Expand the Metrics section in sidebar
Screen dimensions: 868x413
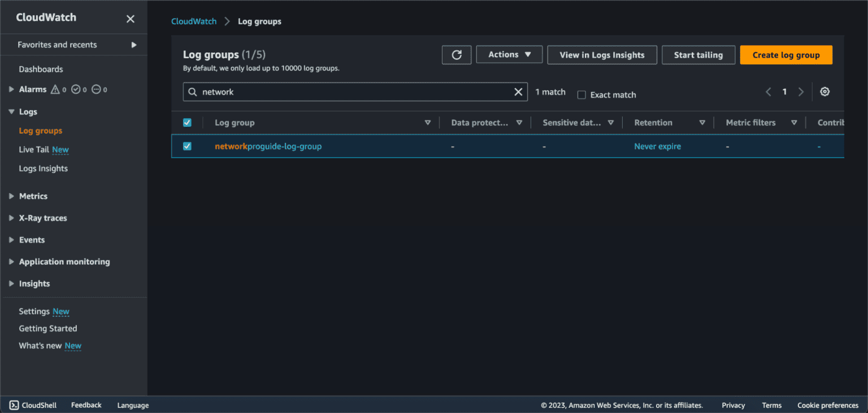click(10, 195)
